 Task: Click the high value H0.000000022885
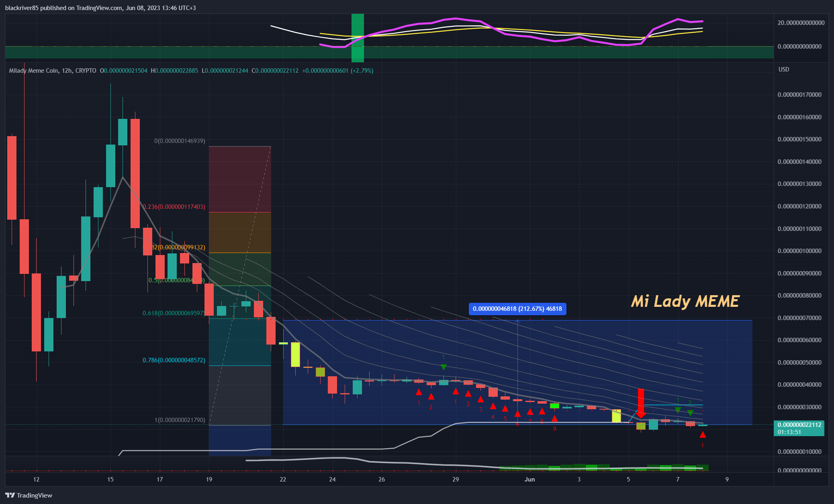174,71
